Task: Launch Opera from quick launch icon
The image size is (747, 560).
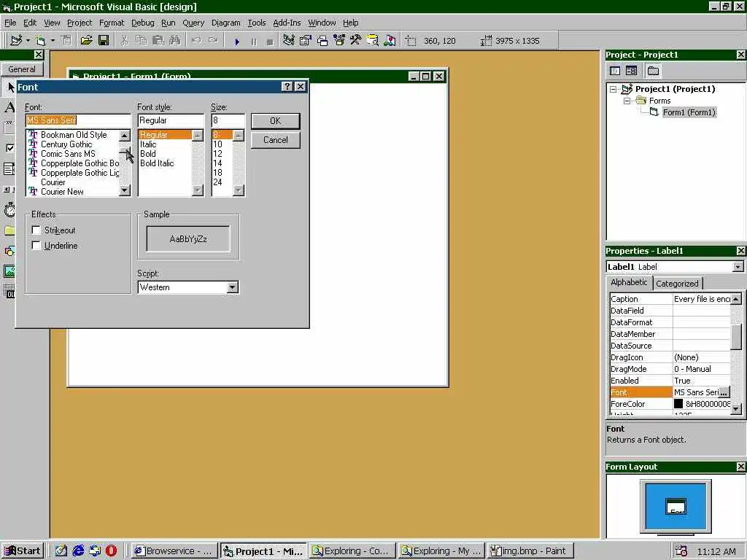Action: [111, 551]
